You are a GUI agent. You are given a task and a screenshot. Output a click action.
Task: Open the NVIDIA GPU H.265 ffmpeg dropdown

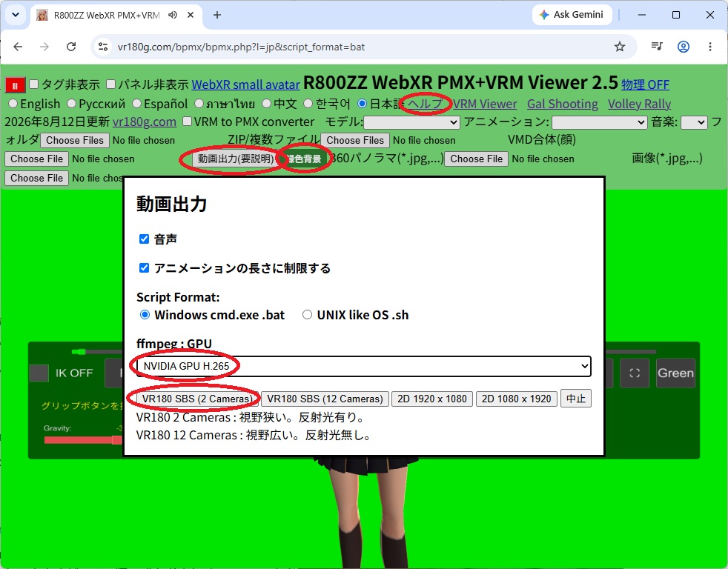pos(363,366)
